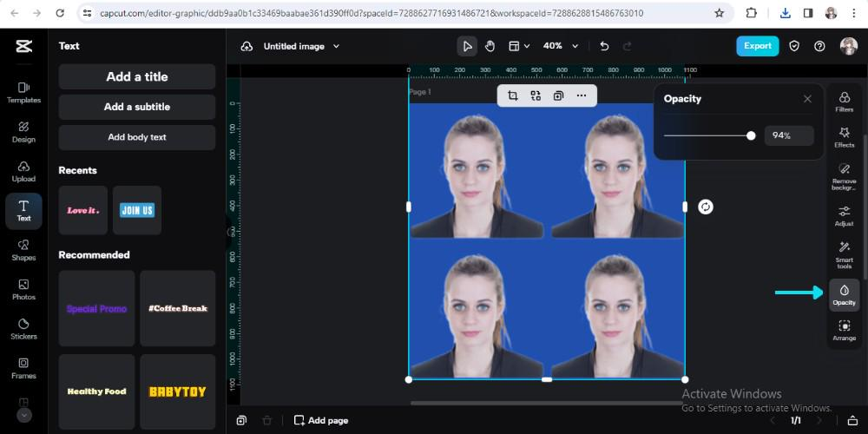The width and height of the screenshot is (868, 434).
Task: Open the more options ellipsis menu
Action: click(x=582, y=95)
